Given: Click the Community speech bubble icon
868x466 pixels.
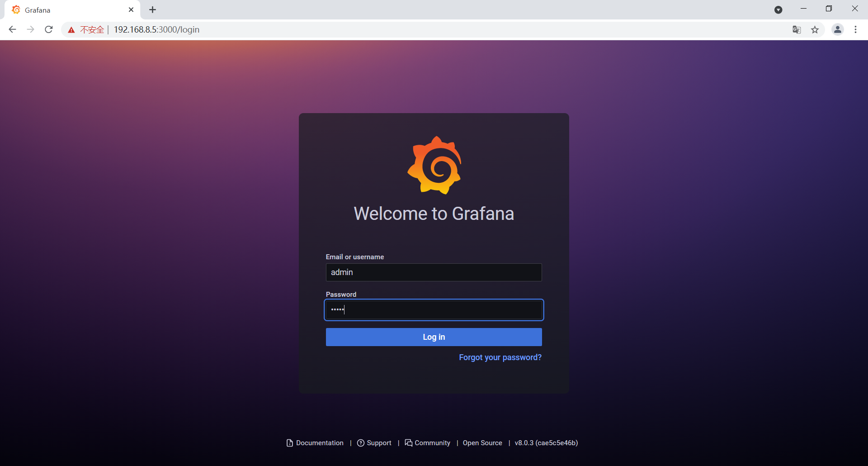Looking at the screenshot, I should (408, 443).
